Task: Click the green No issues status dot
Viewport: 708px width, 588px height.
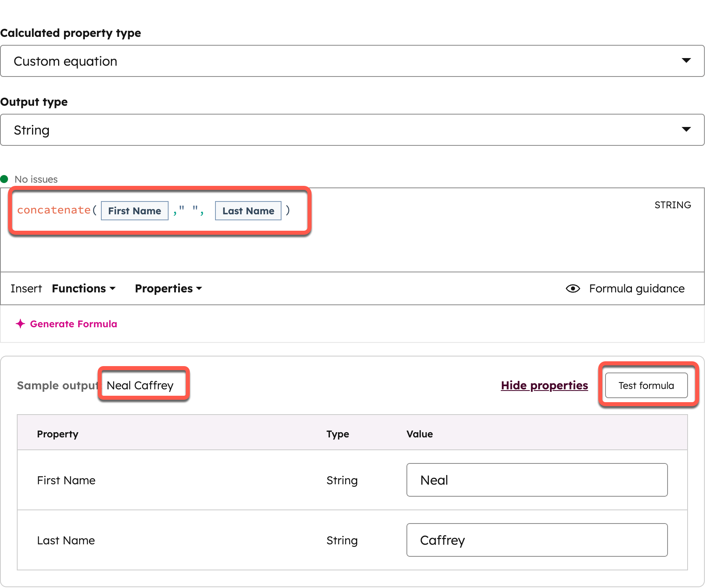Action: click(4, 179)
